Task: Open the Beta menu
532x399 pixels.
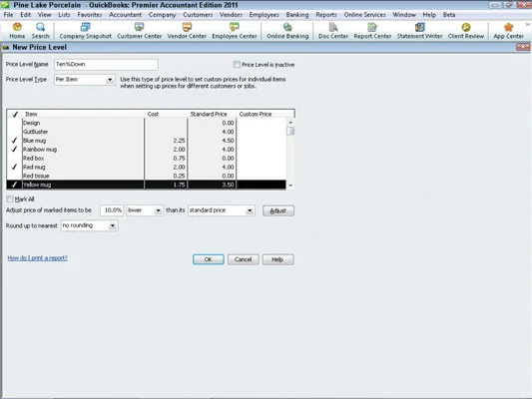Action: click(449, 15)
